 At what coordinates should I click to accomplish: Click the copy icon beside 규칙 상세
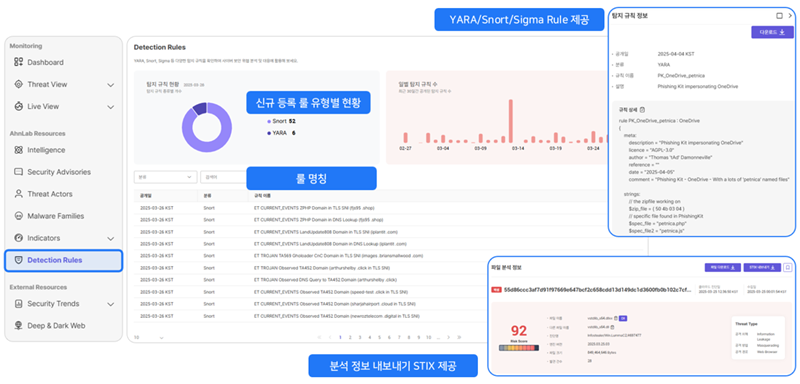coord(642,109)
